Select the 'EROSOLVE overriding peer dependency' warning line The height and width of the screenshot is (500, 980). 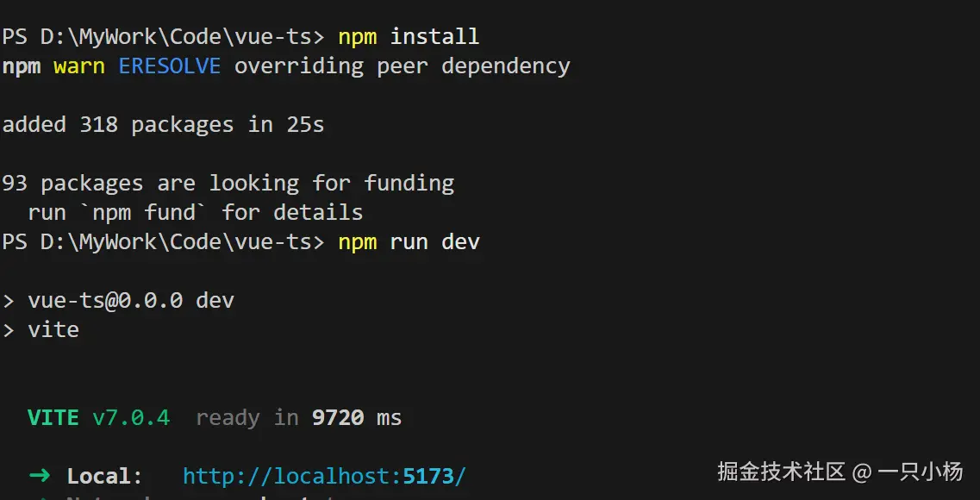[286, 66]
